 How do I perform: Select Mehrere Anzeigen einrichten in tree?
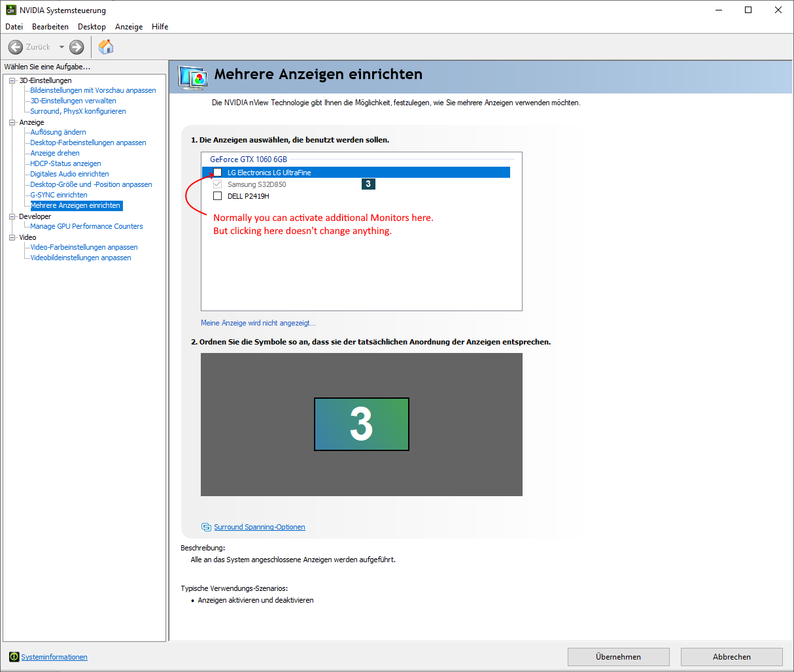click(76, 205)
